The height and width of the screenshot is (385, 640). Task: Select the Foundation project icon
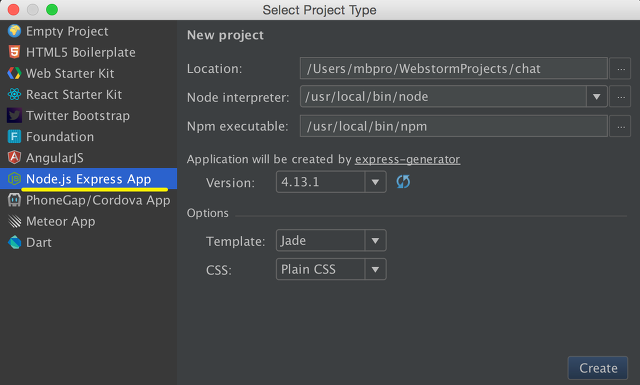[x=14, y=137]
